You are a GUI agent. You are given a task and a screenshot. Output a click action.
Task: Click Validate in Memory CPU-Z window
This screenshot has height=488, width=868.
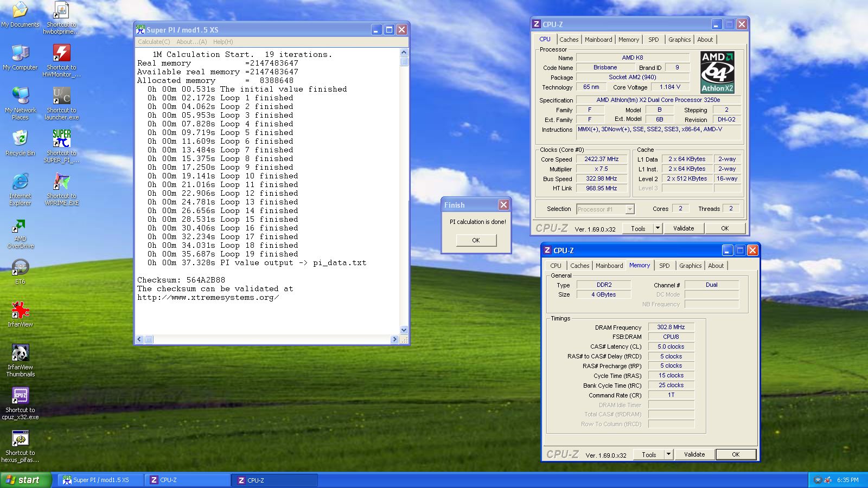coord(694,454)
